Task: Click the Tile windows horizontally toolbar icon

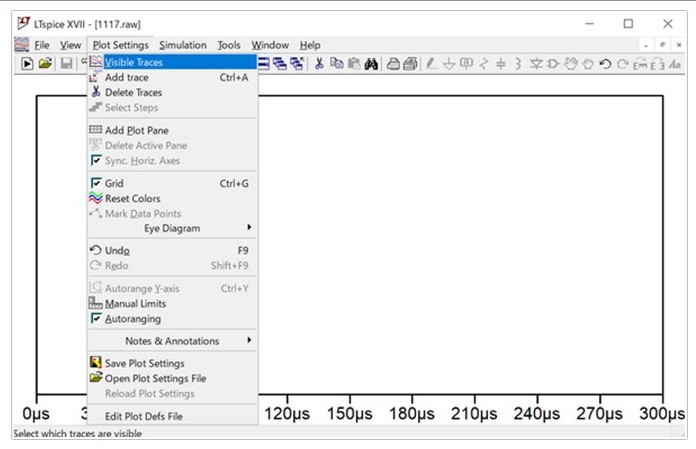Action: pos(264,64)
